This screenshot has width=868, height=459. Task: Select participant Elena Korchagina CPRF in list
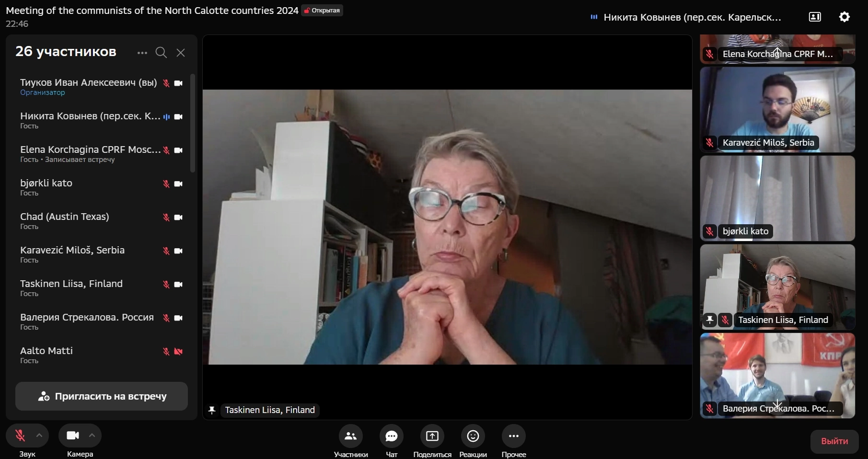point(102,154)
